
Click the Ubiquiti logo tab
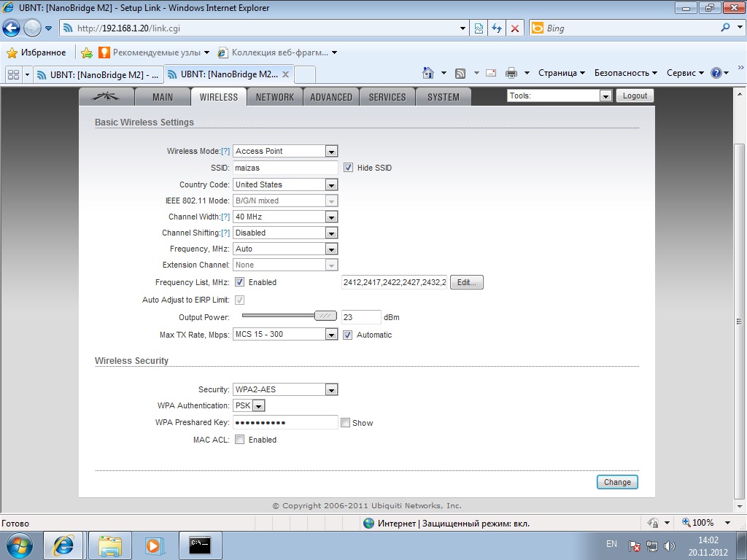click(106, 97)
